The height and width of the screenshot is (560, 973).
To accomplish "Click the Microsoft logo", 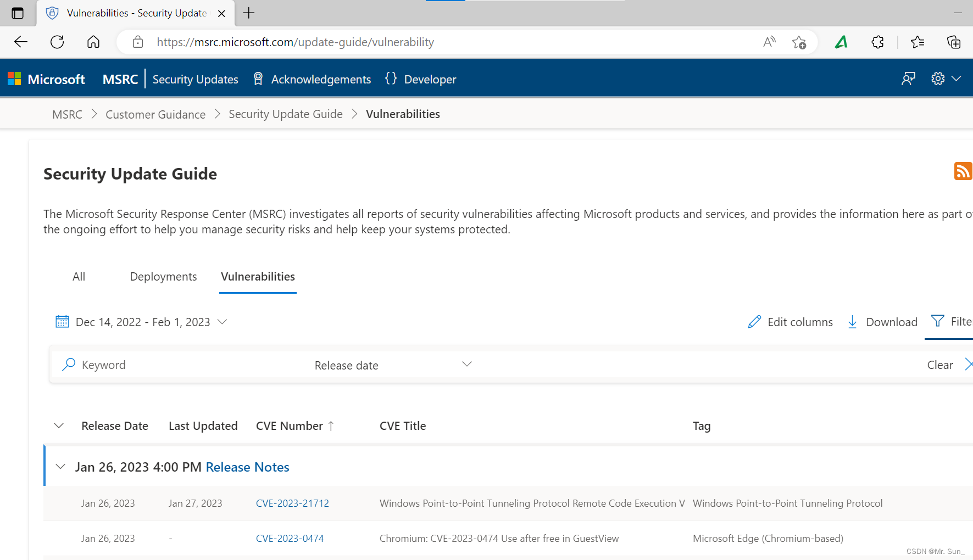I will click(46, 79).
